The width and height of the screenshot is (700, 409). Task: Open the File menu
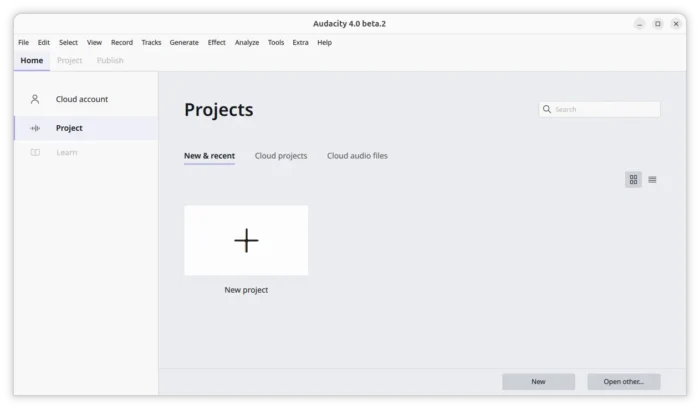[x=24, y=42]
